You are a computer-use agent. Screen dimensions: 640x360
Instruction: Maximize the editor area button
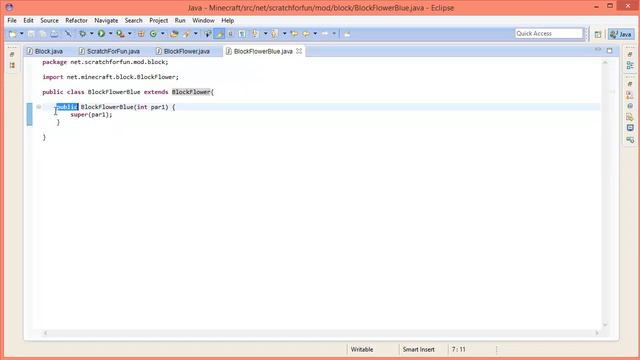tap(610, 51)
